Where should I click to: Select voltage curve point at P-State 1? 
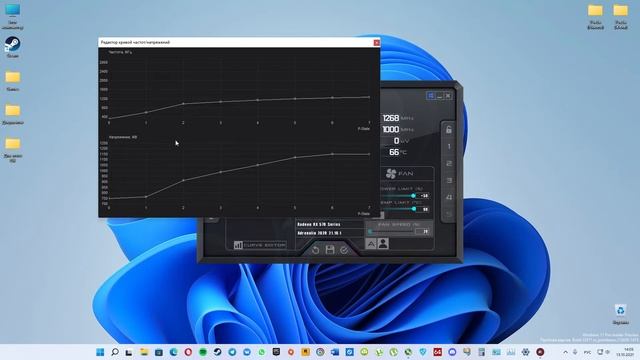point(146,197)
